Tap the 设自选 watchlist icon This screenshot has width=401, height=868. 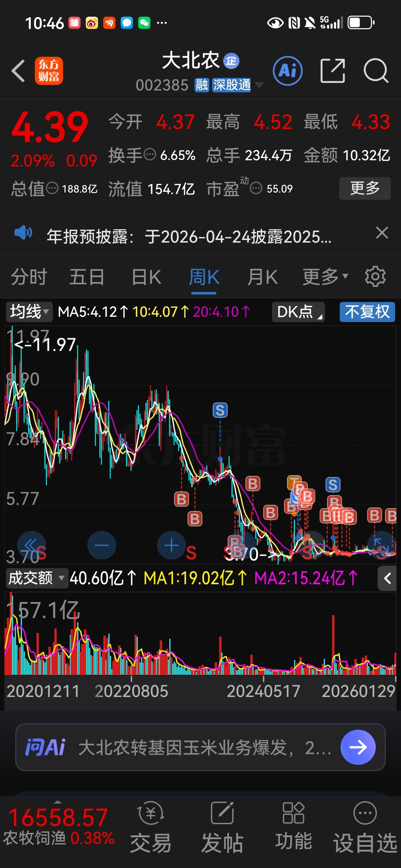[x=365, y=827]
